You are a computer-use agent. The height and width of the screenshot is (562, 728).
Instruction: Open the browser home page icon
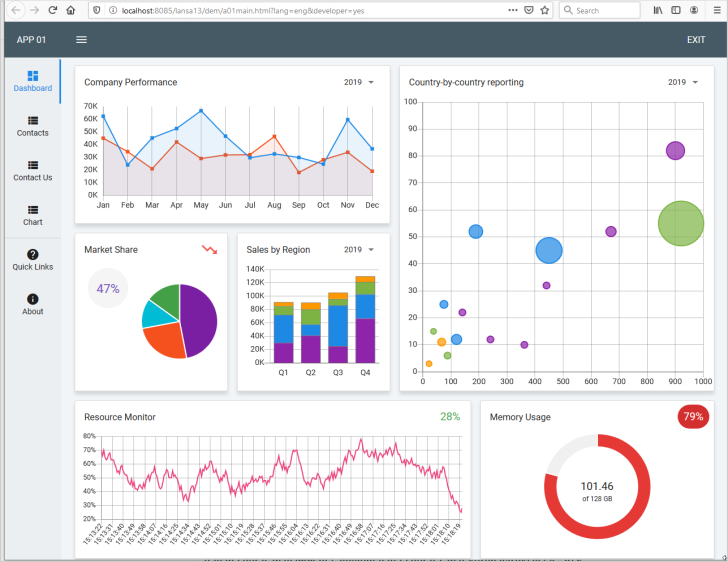(x=71, y=10)
